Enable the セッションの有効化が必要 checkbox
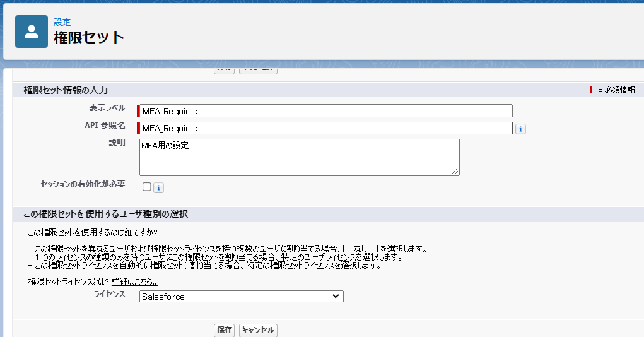The height and width of the screenshot is (337, 644). [x=146, y=187]
